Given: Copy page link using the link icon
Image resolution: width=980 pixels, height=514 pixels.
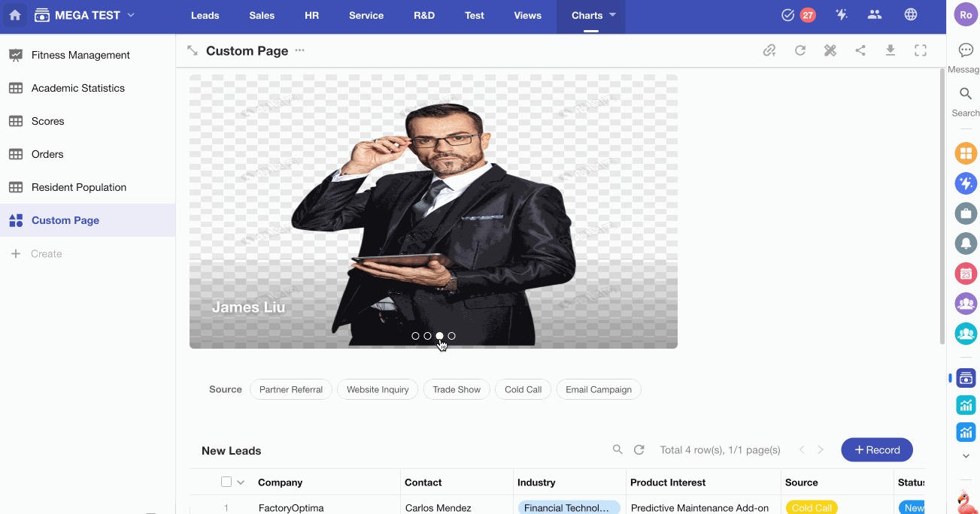Looking at the screenshot, I should click(x=769, y=50).
